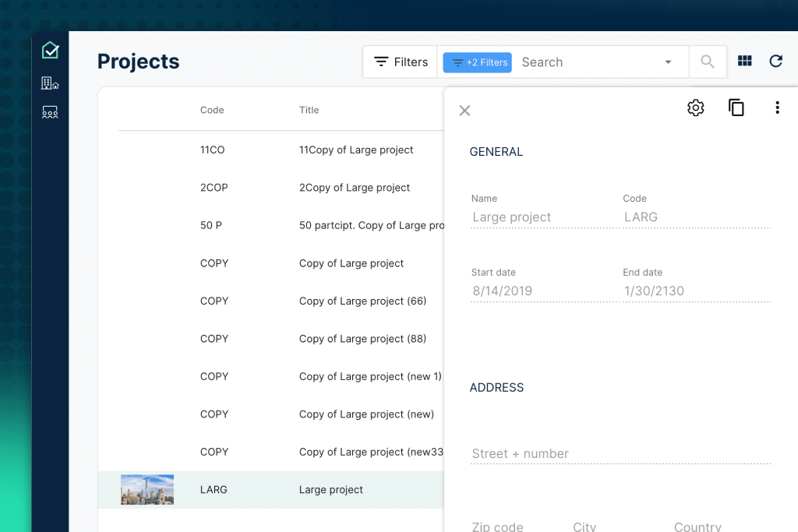
Task: Expand the search dropdown arrow
Action: tap(668, 62)
